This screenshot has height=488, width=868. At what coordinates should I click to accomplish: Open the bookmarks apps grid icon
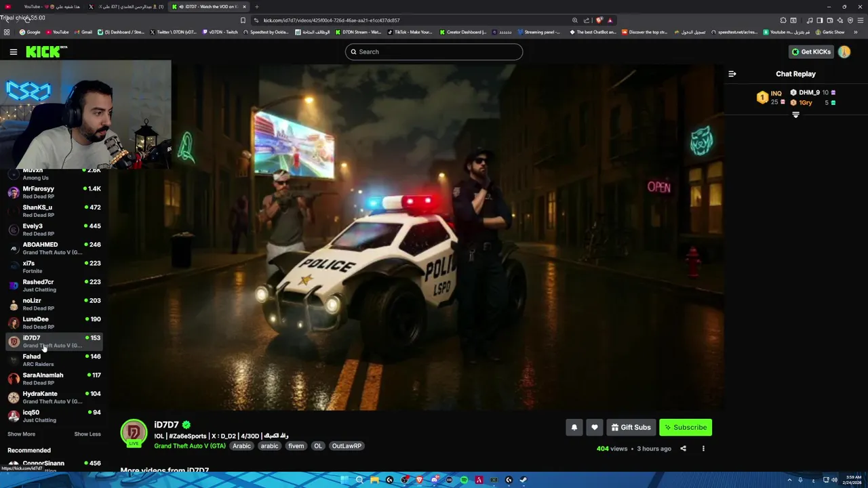[7, 32]
